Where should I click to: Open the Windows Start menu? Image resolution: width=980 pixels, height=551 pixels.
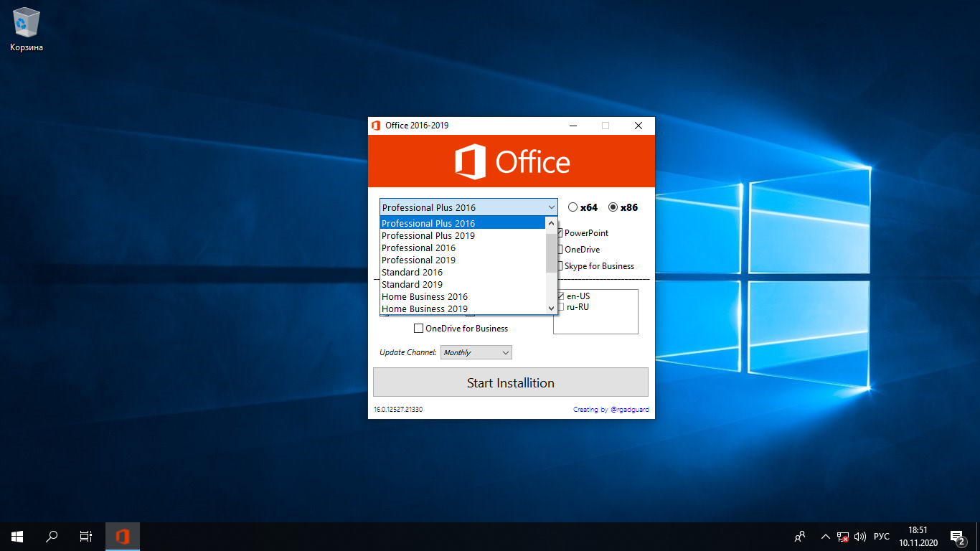click(17, 536)
